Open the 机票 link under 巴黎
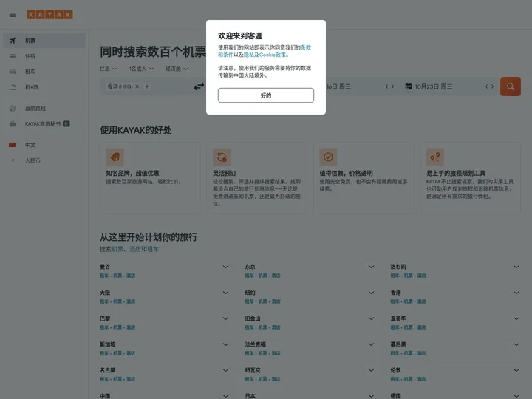Image resolution: width=532 pixels, height=399 pixels. (117, 327)
